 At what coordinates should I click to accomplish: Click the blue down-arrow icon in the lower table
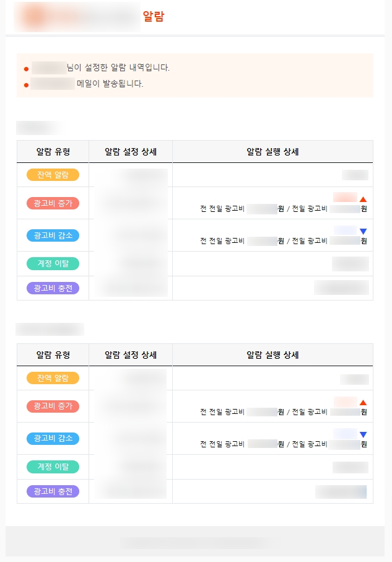(x=364, y=434)
